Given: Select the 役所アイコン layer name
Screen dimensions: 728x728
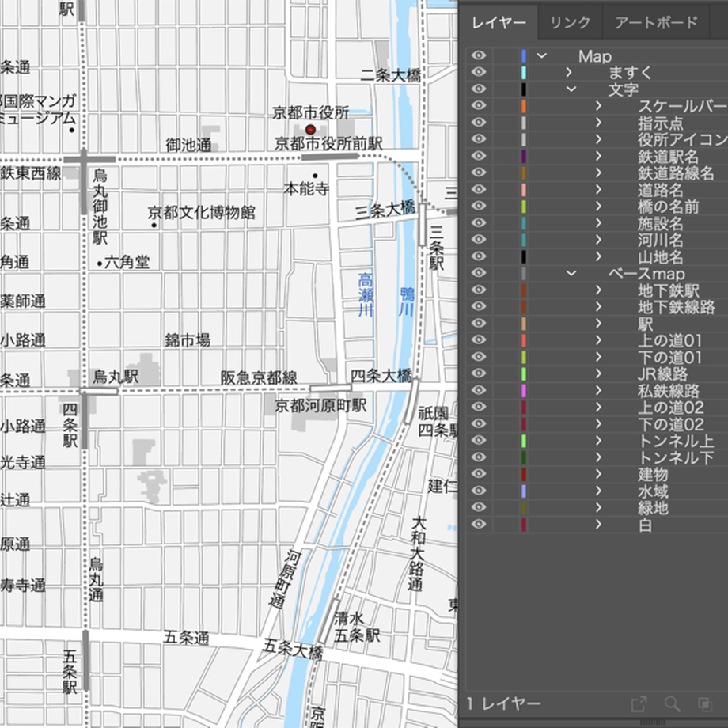Looking at the screenshot, I should click(682, 139).
